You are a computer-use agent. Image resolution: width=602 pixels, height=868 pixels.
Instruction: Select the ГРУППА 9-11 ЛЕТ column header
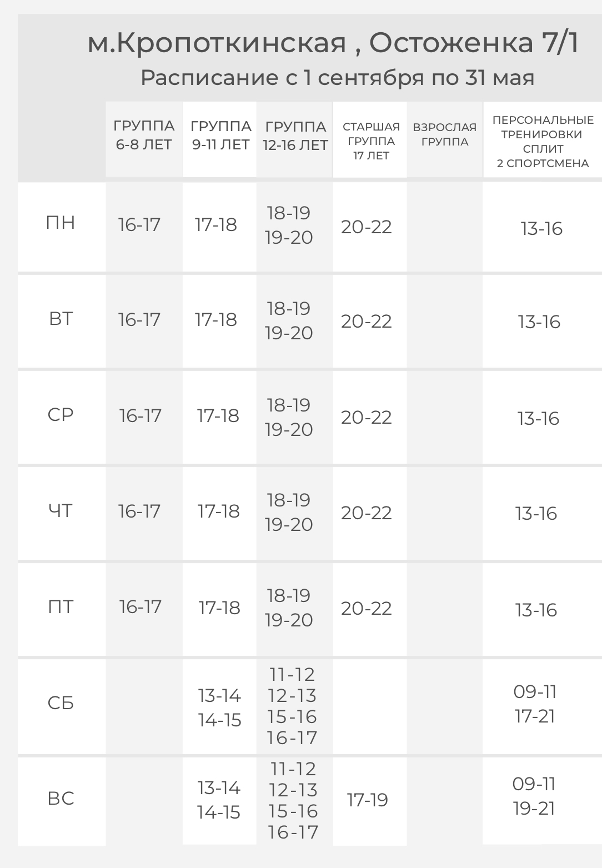pyautogui.click(x=220, y=135)
